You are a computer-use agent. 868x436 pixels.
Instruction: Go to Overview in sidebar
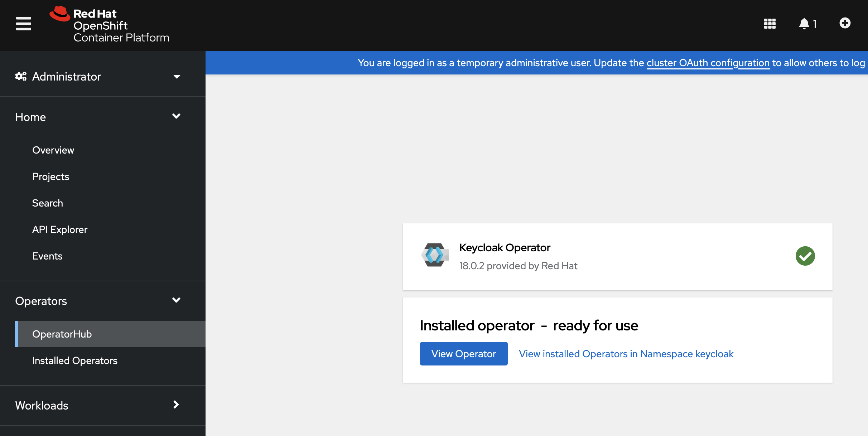tap(53, 150)
